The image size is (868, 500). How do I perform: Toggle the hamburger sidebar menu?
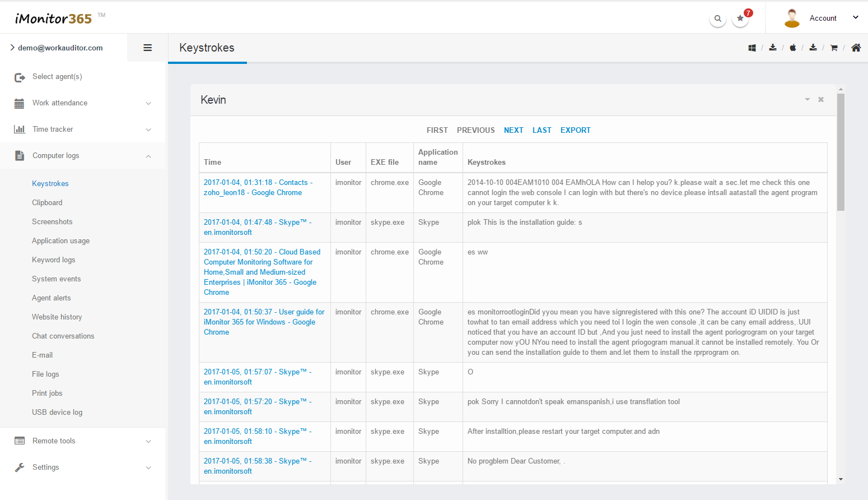click(x=148, y=48)
